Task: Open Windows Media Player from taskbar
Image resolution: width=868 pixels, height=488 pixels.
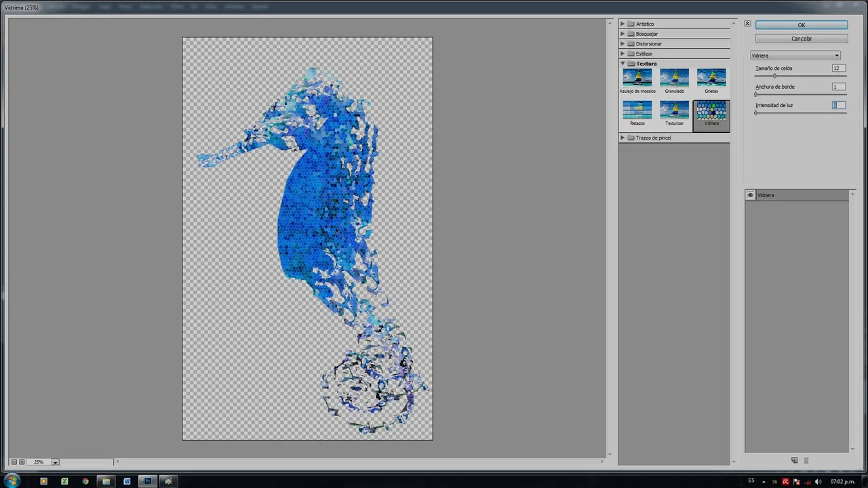Action: [x=44, y=481]
